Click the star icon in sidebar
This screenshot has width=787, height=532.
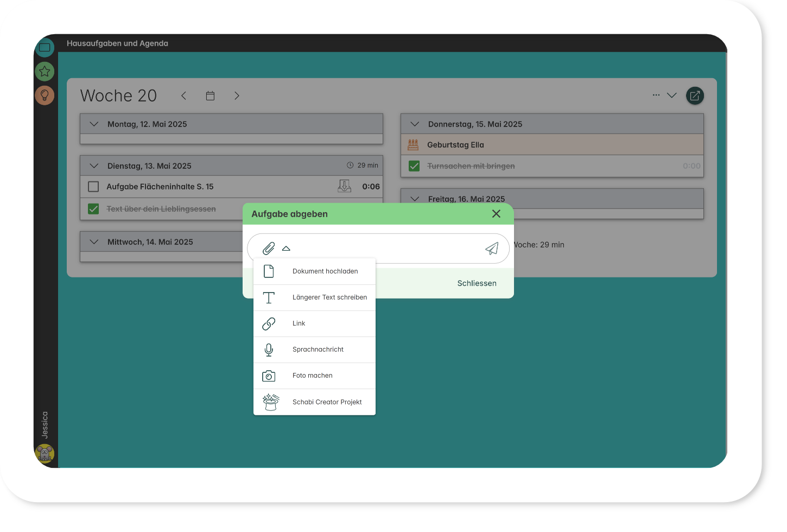point(45,71)
